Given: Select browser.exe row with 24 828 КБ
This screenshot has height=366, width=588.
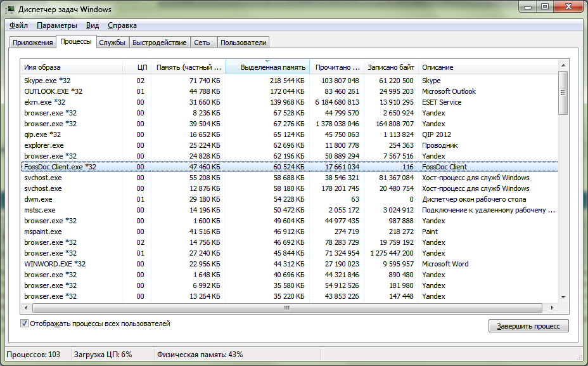Looking at the screenshot, I should [x=289, y=156].
